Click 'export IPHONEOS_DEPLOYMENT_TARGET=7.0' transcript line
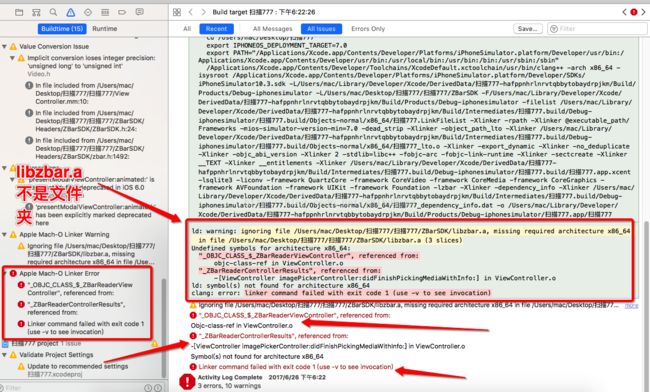Screen dimensions: 650x392 coord(276,45)
